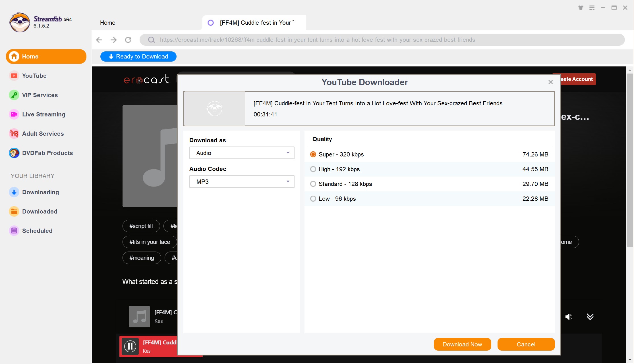Viewport: 634px width, 364px height.
Task: Open DVDFab Products in the sidebar
Action: 47,153
